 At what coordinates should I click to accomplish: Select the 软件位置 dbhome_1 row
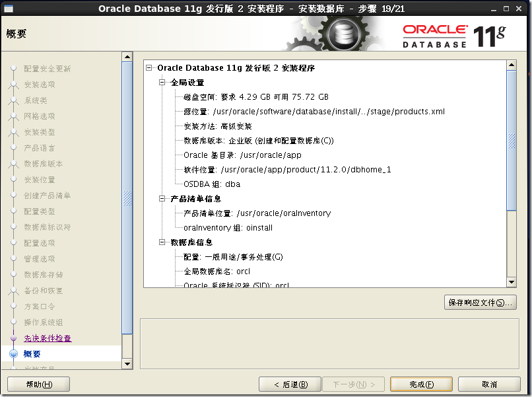click(287, 170)
